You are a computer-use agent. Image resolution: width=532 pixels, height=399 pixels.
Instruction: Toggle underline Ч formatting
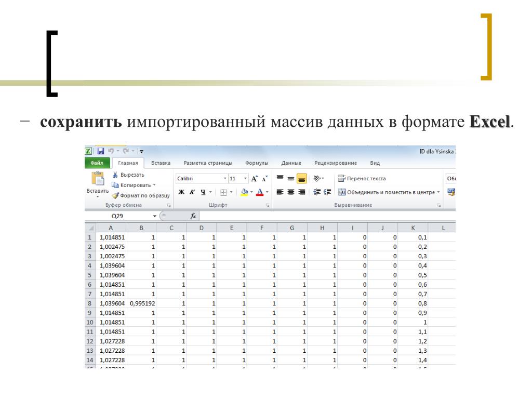(x=203, y=192)
